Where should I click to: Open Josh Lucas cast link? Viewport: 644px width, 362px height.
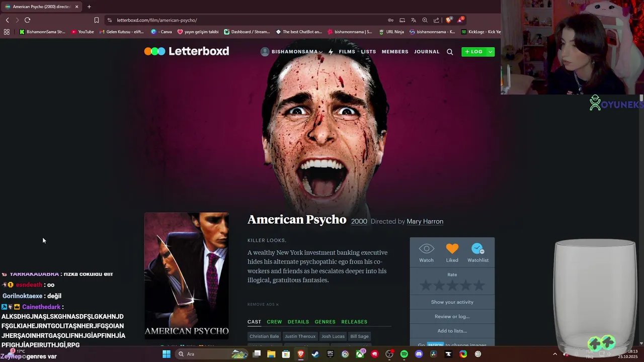pos(333,336)
